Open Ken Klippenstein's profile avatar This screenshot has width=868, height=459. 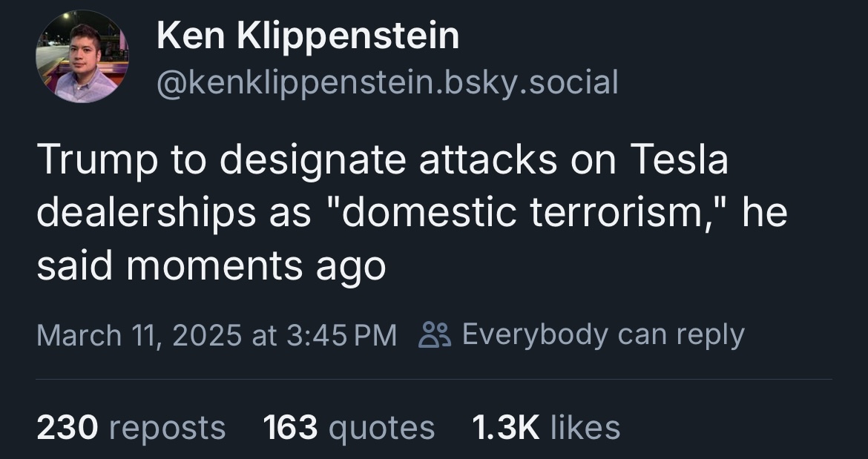pos(82,56)
